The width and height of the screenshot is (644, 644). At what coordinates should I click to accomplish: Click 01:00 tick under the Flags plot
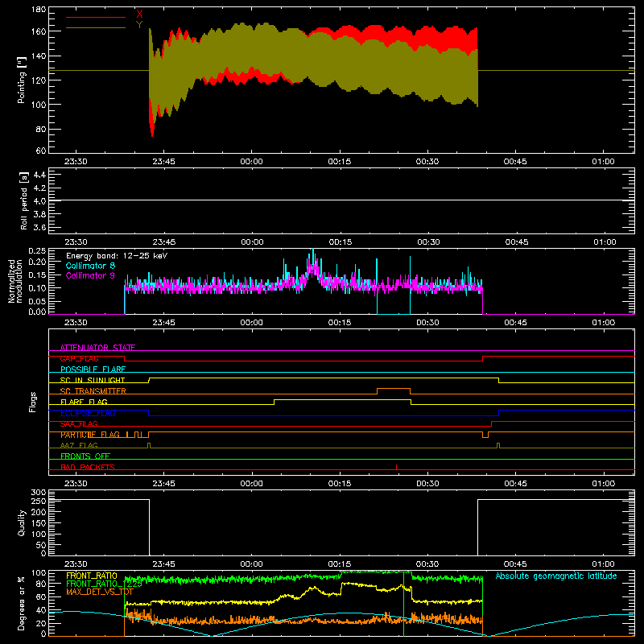pos(603,484)
